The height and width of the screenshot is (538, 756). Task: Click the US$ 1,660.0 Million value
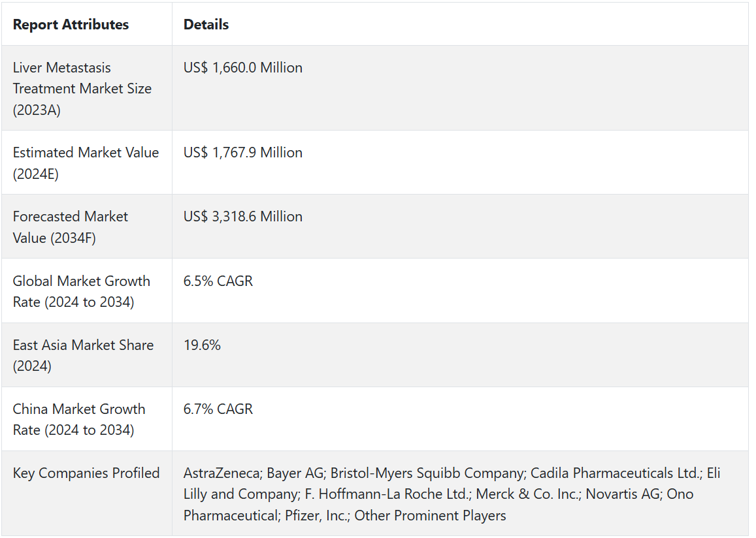point(242,68)
